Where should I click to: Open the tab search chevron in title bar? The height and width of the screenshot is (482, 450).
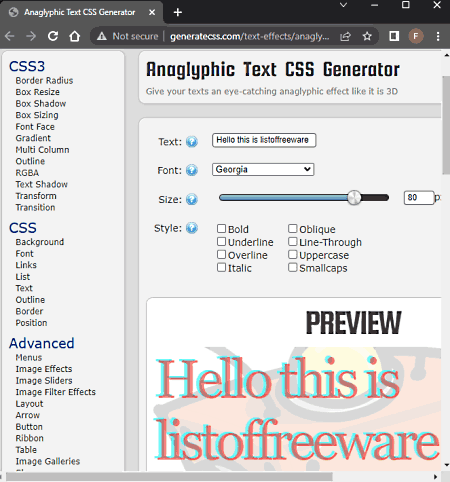coord(343,5)
